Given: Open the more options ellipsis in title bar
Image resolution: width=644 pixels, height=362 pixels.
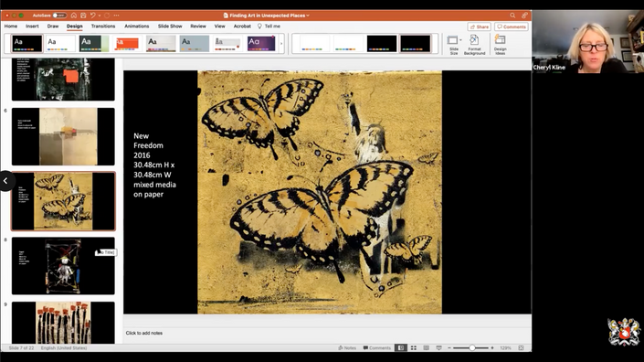Looking at the screenshot, I should click(x=117, y=16).
